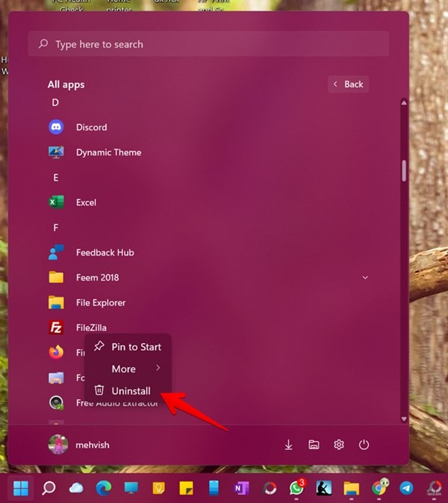Open the More submenu in context menu
Viewport: 448px width, 503px height.
128,368
